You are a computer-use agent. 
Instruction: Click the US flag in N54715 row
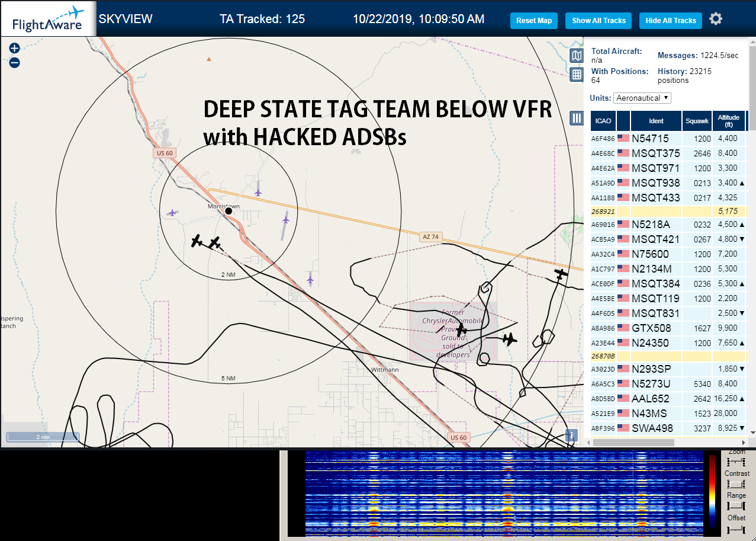click(x=623, y=138)
